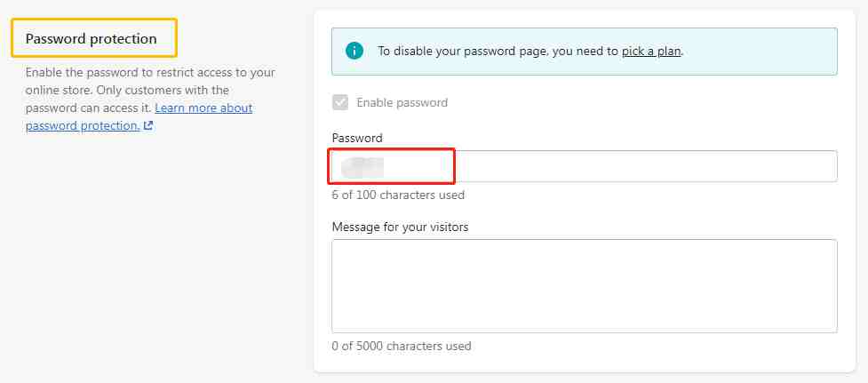The image size is (868, 383).
Task: Click the external link icon after password protection
Action: pos(147,125)
